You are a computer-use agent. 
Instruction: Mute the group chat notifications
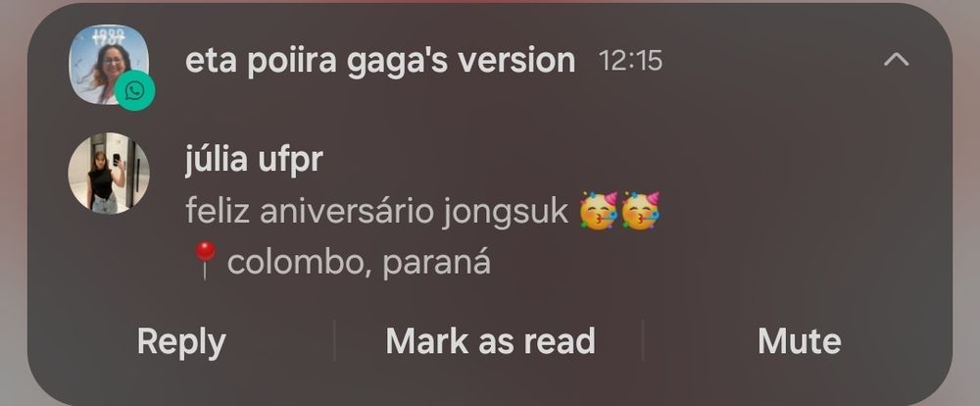coord(800,341)
